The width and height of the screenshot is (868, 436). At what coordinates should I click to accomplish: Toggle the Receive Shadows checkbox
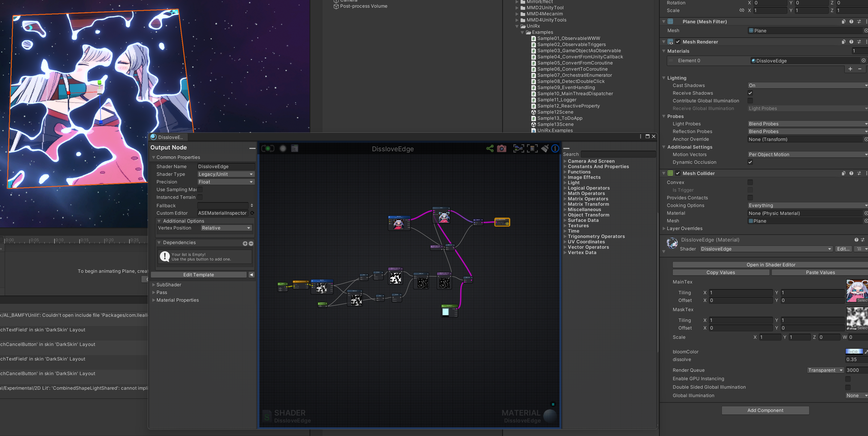[750, 93]
